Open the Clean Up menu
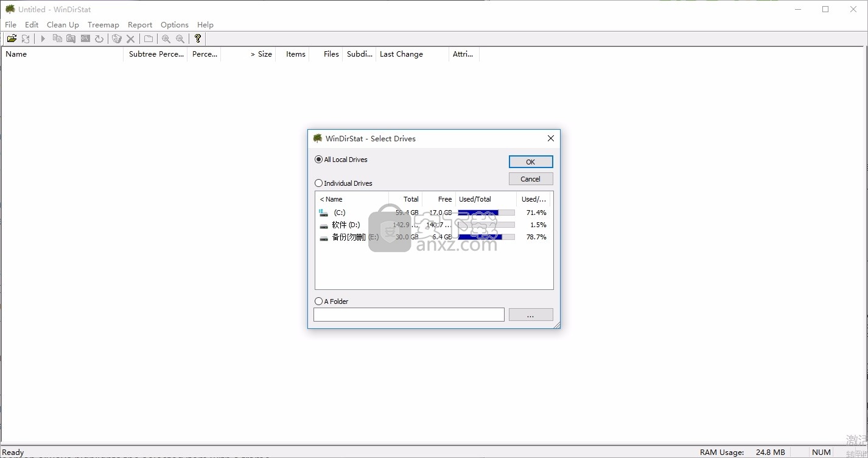The image size is (868, 458). coord(63,25)
